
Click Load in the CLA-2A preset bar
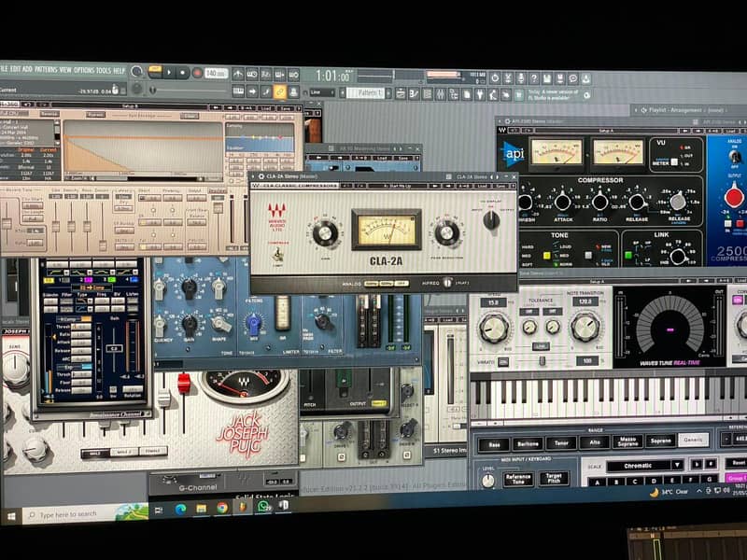[x=482, y=186]
